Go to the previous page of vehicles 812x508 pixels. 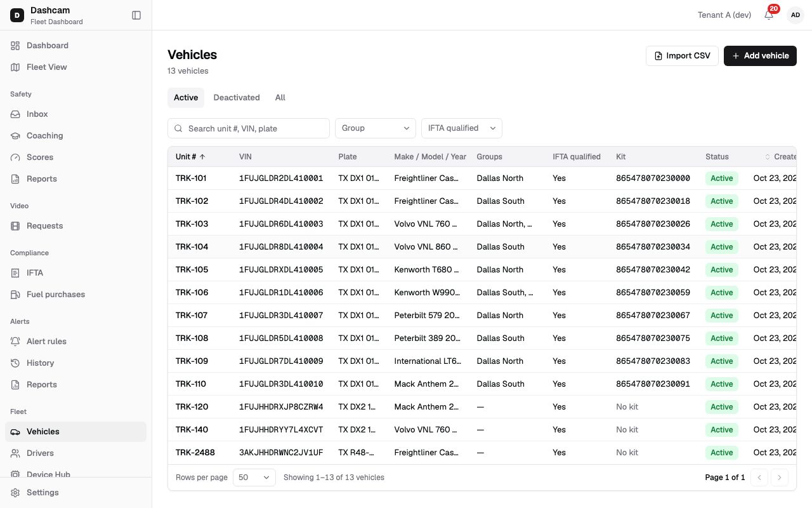point(759,478)
